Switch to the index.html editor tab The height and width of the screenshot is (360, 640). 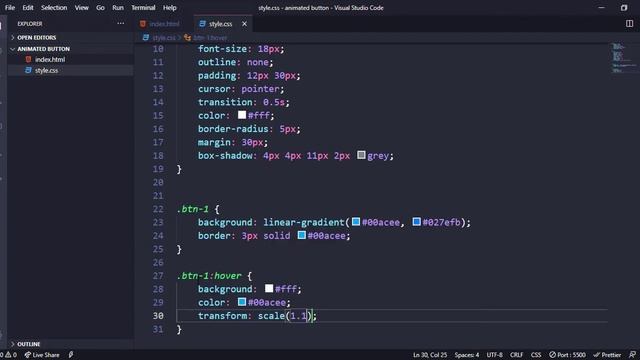[164, 24]
